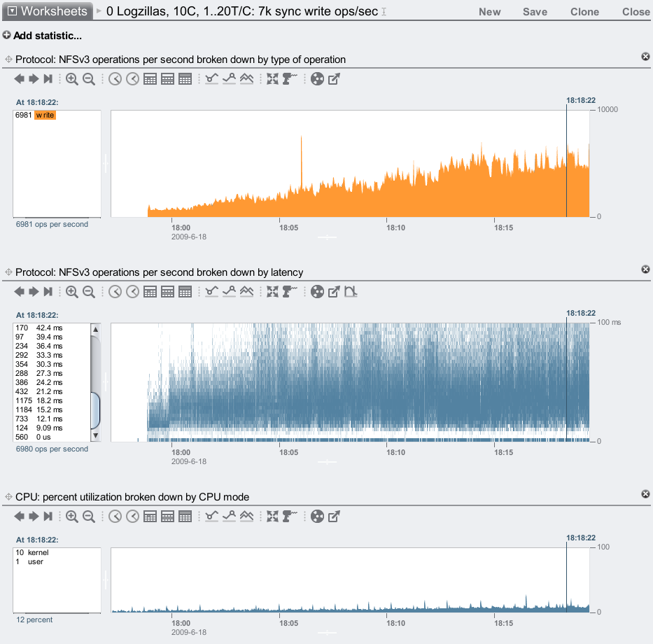Viewport: 653px width, 644px height.
Task: Skip to the present in the latency graph toolbar
Action: point(48,292)
